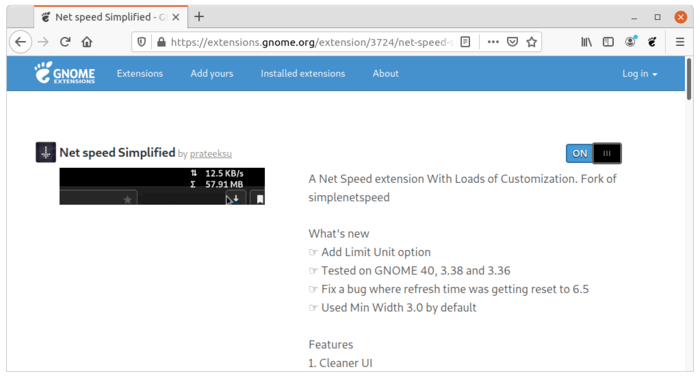The width and height of the screenshot is (700, 378).
Task: Open the Firefox account icon
Action: tap(630, 42)
